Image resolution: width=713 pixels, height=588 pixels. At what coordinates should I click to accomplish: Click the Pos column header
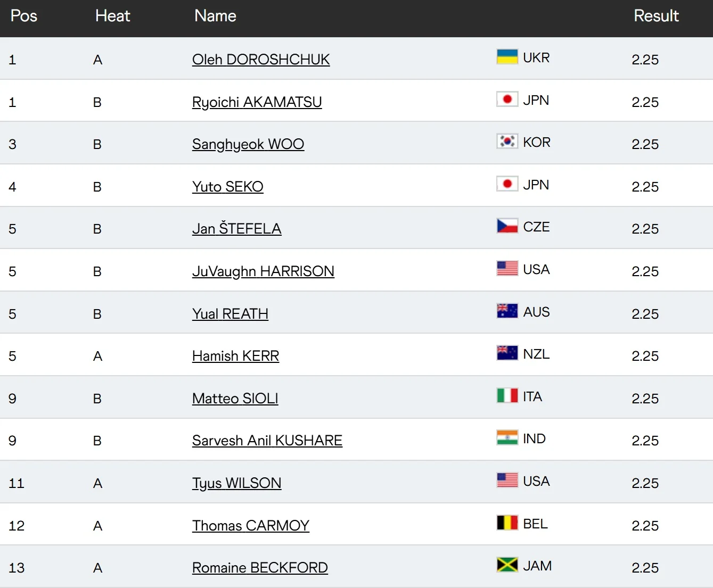pyautogui.click(x=24, y=16)
